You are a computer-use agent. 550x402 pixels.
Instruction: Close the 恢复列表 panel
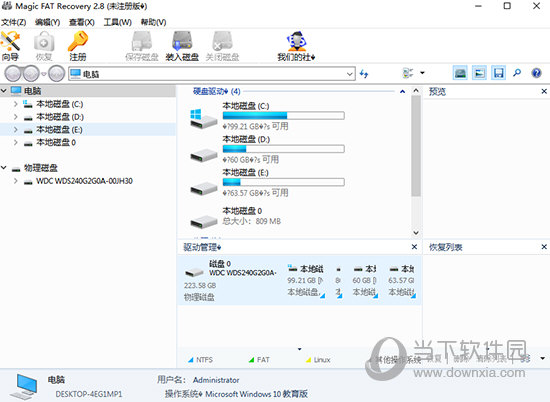(x=544, y=247)
